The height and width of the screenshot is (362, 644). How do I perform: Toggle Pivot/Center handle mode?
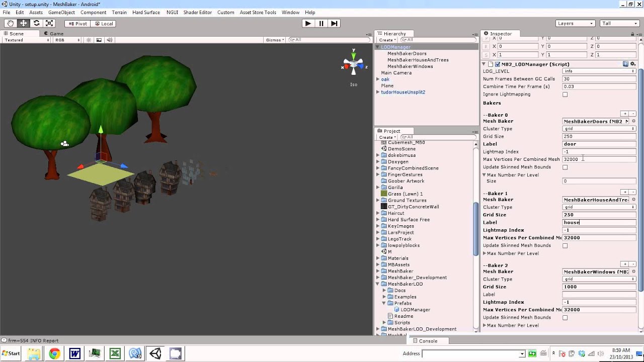click(77, 24)
